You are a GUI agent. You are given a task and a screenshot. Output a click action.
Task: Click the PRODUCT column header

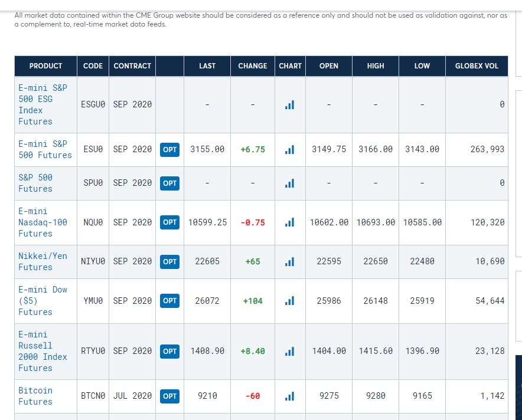(x=45, y=66)
